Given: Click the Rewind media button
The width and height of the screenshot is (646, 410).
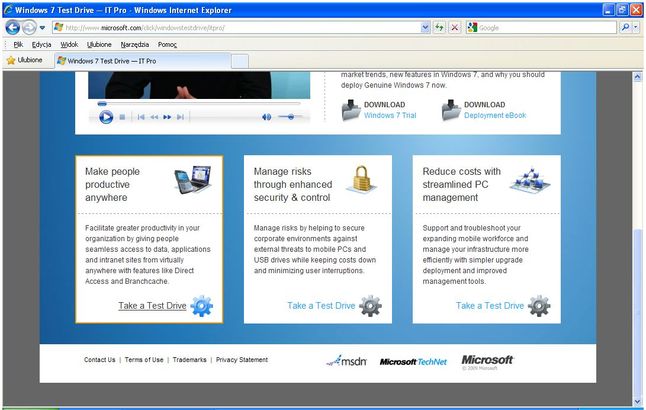Looking at the screenshot, I should [154, 117].
